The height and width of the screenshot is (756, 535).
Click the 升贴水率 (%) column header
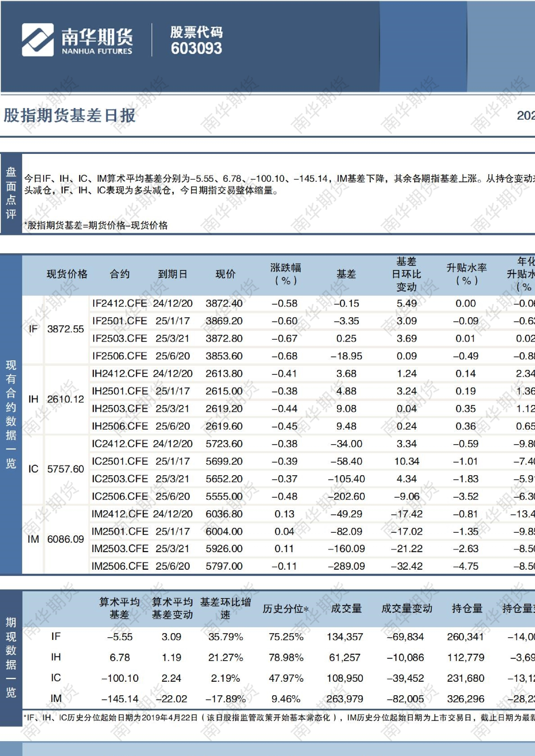(x=466, y=274)
